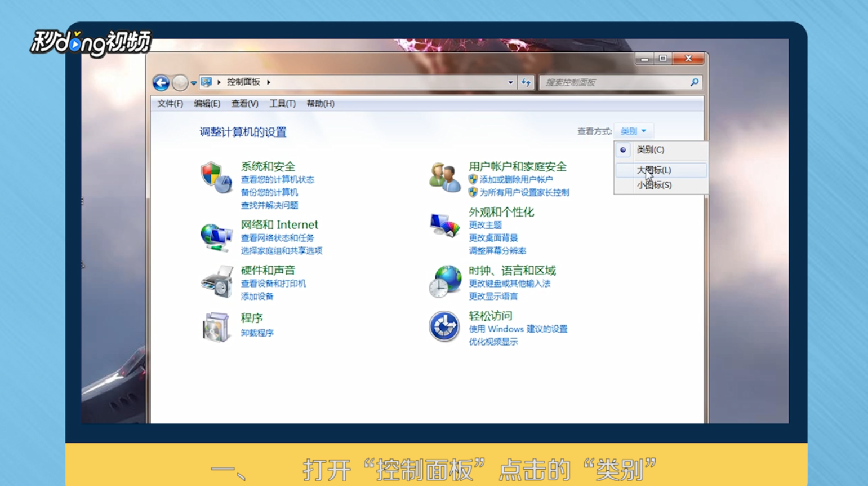Open the 查看(V) menu
Image resolution: width=868 pixels, height=486 pixels.
pos(244,104)
